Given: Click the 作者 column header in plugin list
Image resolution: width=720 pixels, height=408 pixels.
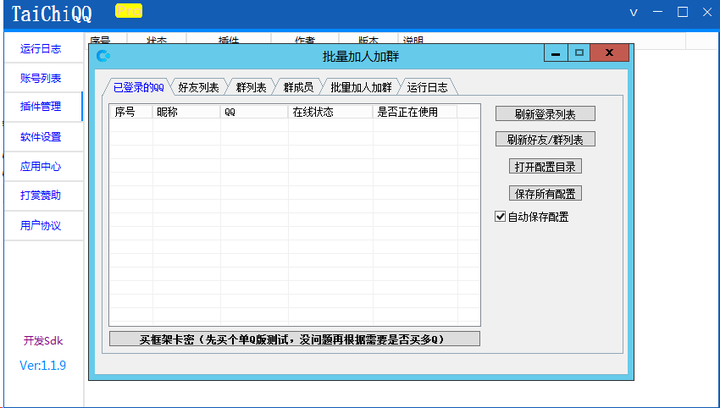Looking at the screenshot, I should 305,40.
